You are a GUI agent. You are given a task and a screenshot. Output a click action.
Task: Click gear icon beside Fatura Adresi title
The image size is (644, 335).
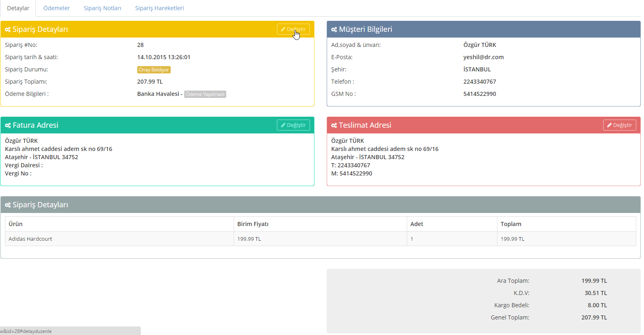(8, 126)
